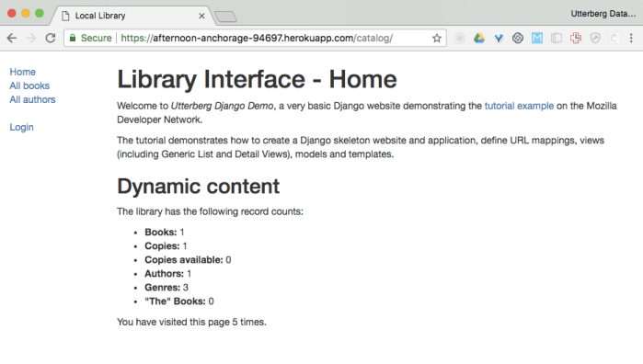Open the Chrome three-dot menu
Image resolution: width=643 pixels, height=364 pixels.
[631, 38]
